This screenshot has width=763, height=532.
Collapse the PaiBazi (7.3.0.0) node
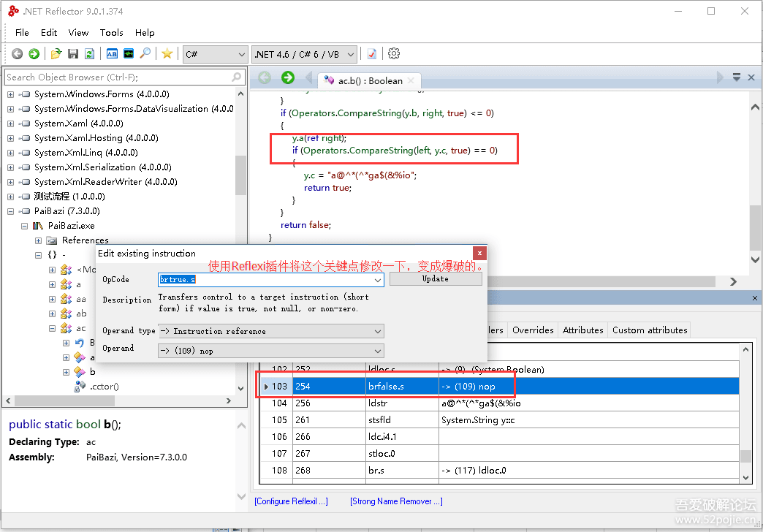point(11,211)
